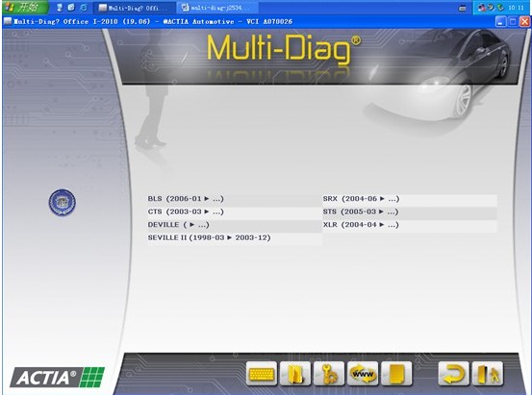532x395 pixels.
Task: Switch to Multi-Diag Office taskbar item
Action: click(135, 8)
